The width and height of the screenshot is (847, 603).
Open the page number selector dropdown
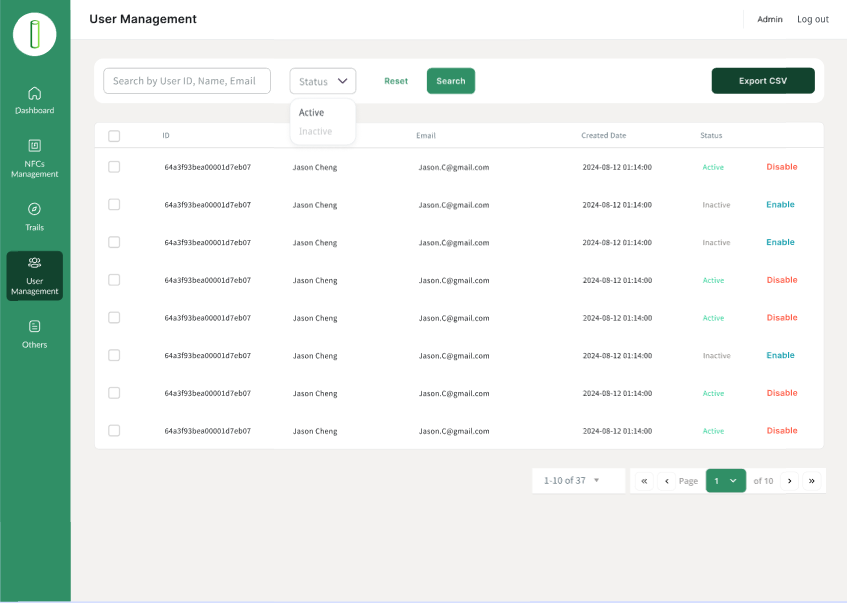click(726, 481)
